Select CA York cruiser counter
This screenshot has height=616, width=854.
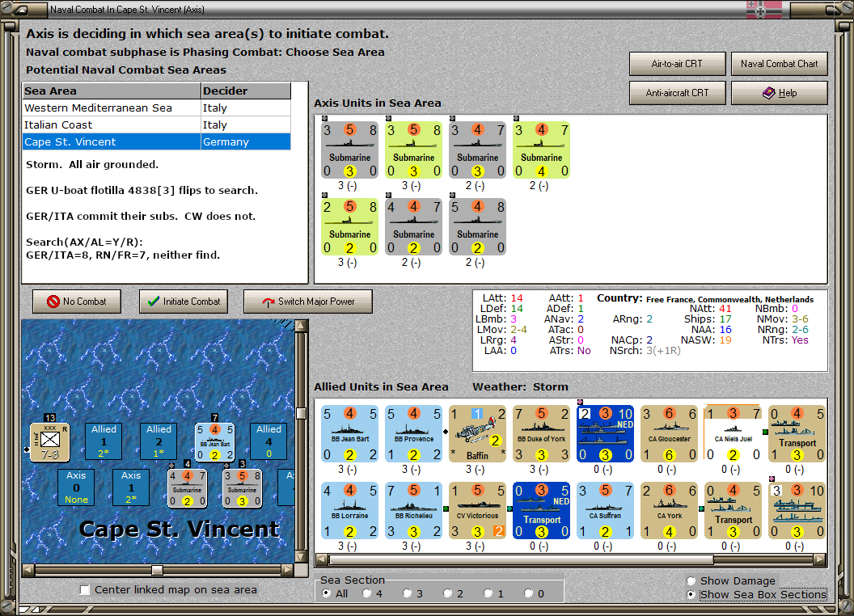pos(670,510)
